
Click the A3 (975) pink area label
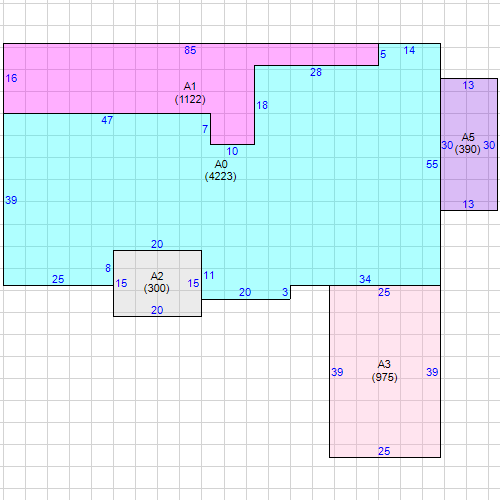[x=384, y=371]
